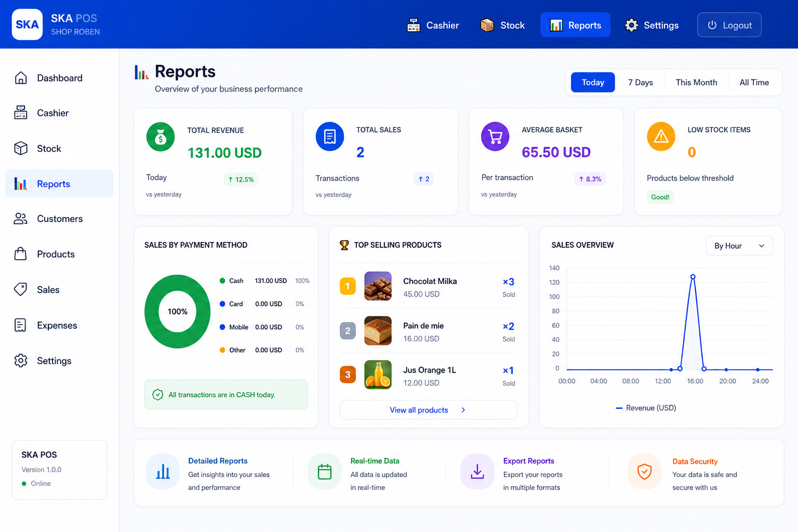Click the Cashier register icon in sidebar
This screenshot has height=532, width=798.
tap(21, 113)
